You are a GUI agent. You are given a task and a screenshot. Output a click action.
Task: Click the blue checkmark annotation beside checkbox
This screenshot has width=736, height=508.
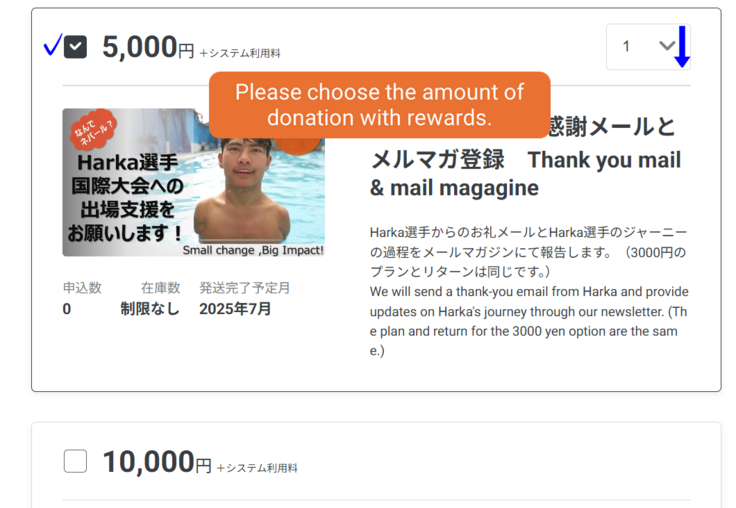pyautogui.click(x=53, y=45)
